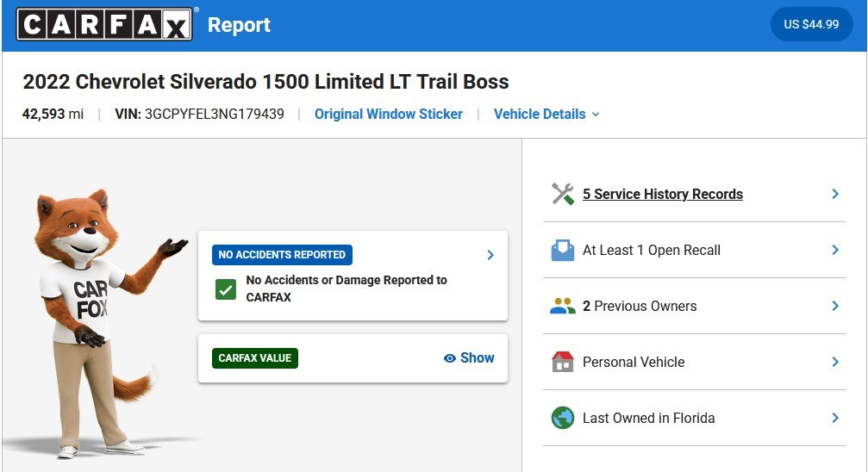Image resolution: width=868 pixels, height=472 pixels.
Task: Click No Accidents or Damage Reported text
Action: pos(347,289)
